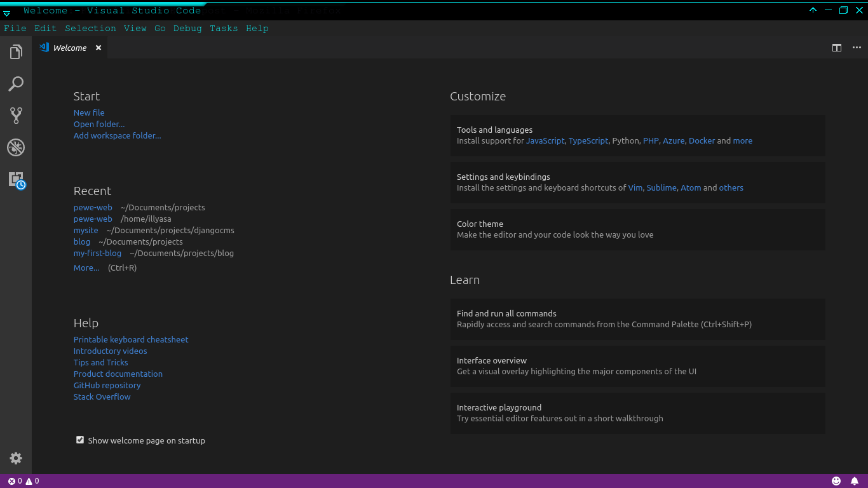
Task: Open Find and run all commands card
Action: pos(638,319)
